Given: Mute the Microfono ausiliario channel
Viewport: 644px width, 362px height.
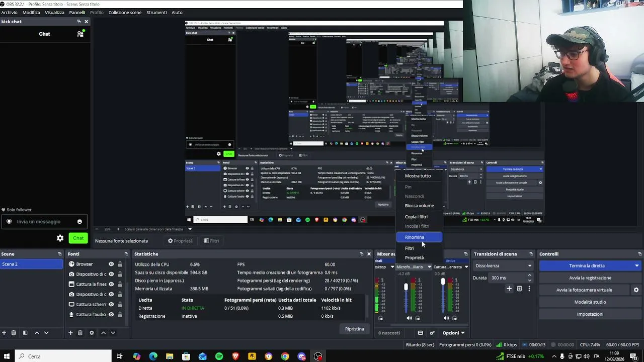Looking at the screenshot, I should (x=409, y=318).
